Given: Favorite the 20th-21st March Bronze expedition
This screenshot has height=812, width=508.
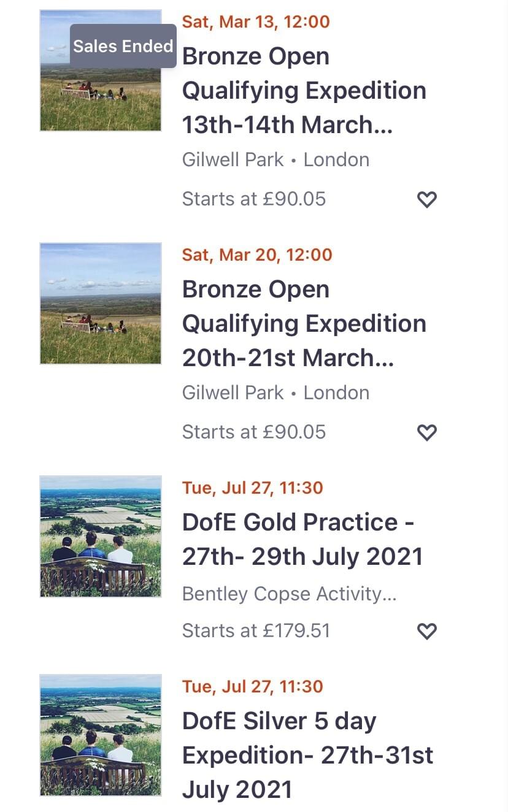Looking at the screenshot, I should pyautogui.click(x=426, y=432).
